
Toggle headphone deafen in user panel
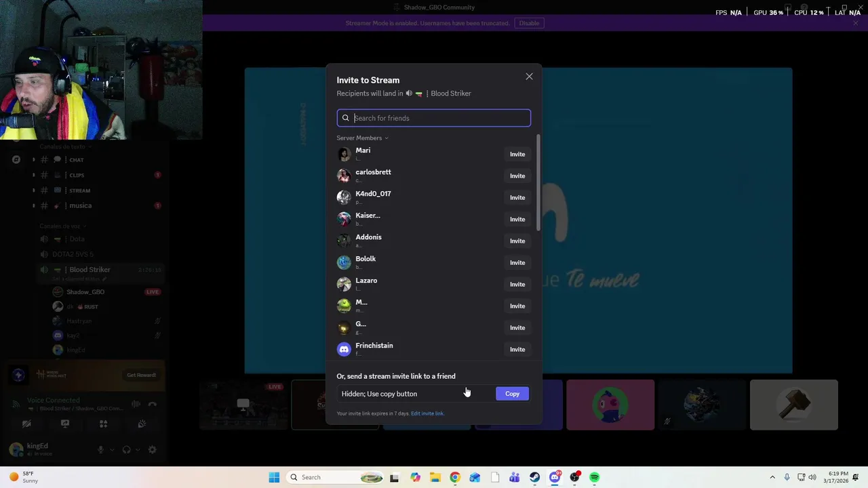pos(126,449)
